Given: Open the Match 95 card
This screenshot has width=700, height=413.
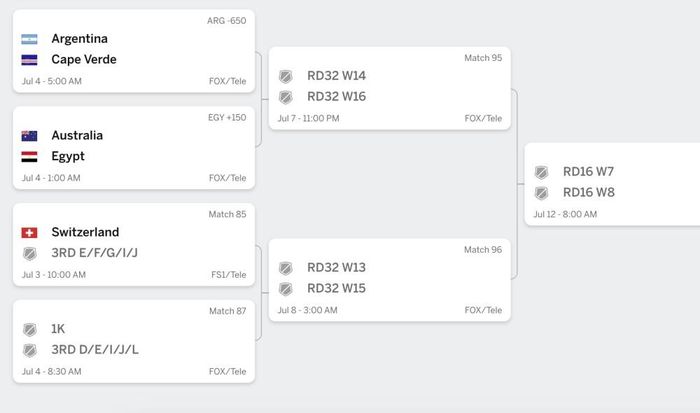Looking at the screenshot, I should coord(390,88).
